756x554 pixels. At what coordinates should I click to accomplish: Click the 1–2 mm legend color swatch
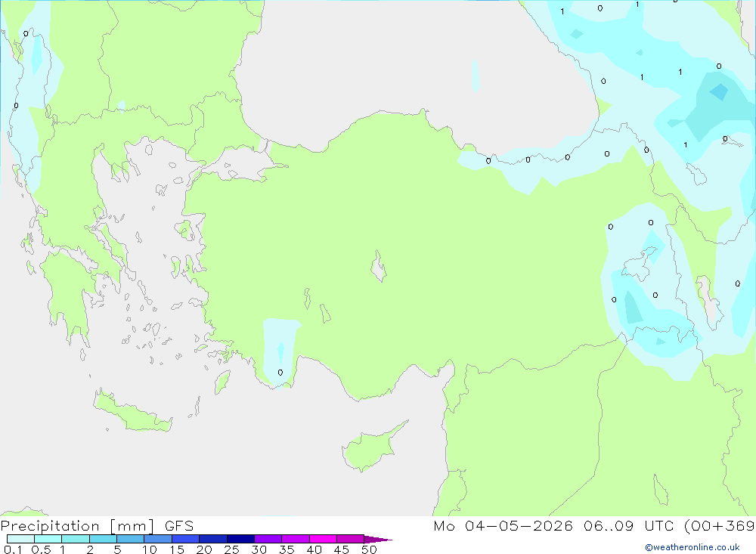(x=76, y=539)
